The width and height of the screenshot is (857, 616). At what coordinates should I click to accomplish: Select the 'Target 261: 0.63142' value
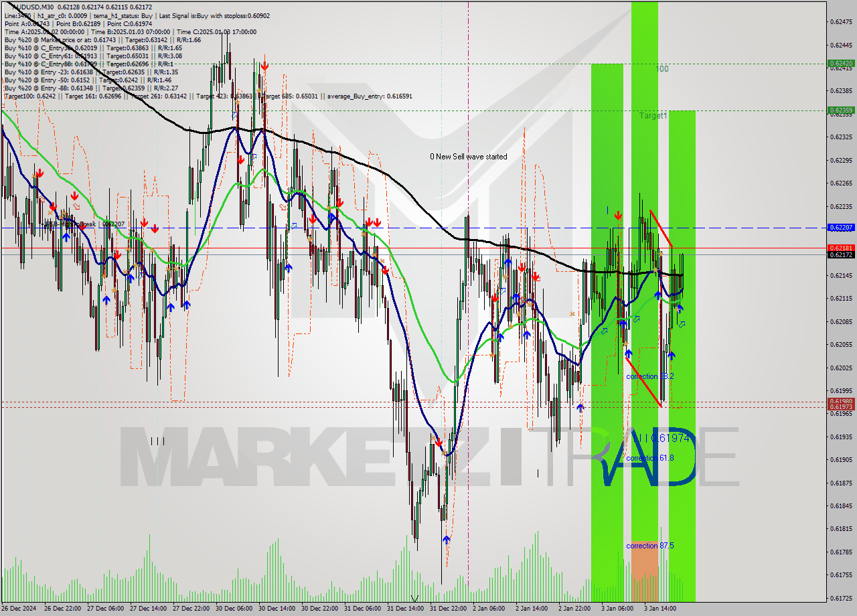pos(159,96)
